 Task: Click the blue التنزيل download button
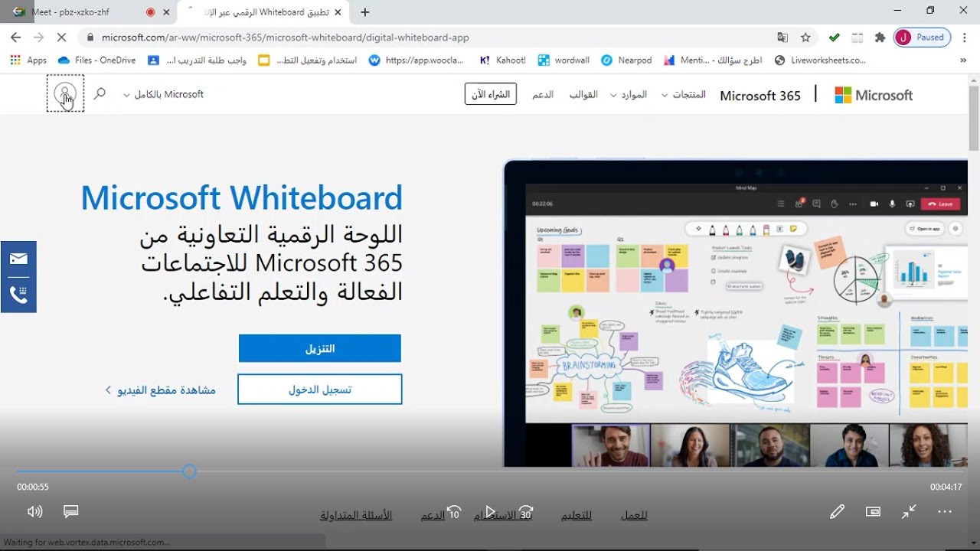tap(320, 348)
